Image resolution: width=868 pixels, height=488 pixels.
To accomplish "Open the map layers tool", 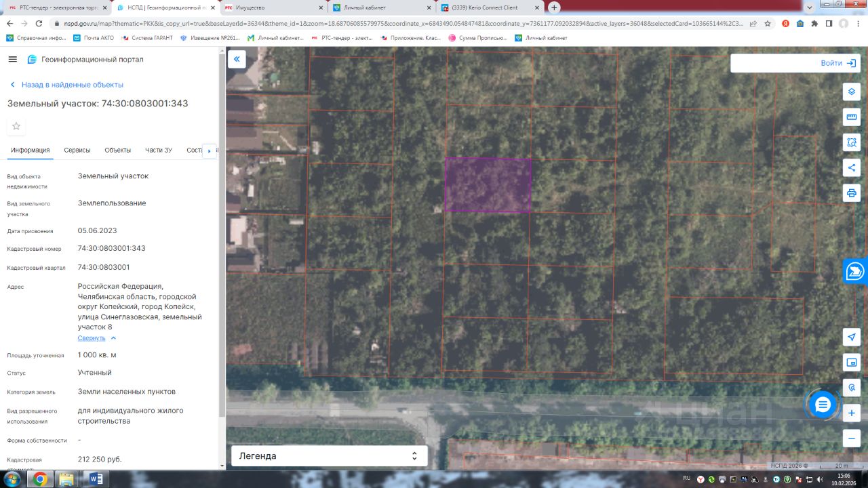I will point(852,91).
